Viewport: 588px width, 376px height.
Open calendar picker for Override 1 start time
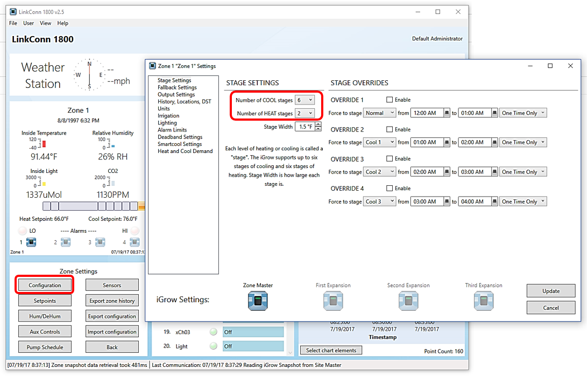click(x=447, y=113)
